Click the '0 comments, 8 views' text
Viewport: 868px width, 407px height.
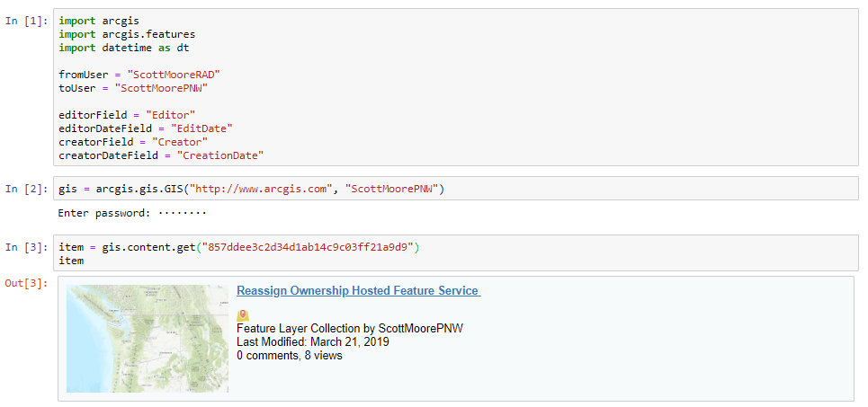click(x=289, y=356)
